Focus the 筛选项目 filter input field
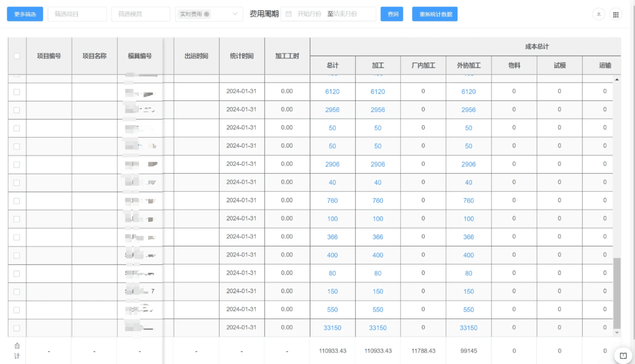This screenshot has width=635, height=364. tap(77, 14)
